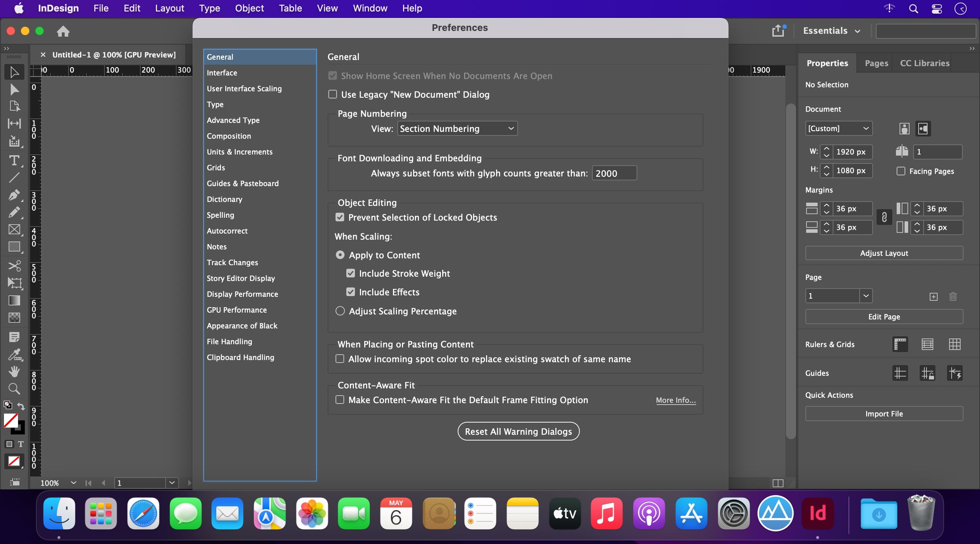Click the Share document icon
This screenshot has height=544, width=980.
tap(778, 31)
